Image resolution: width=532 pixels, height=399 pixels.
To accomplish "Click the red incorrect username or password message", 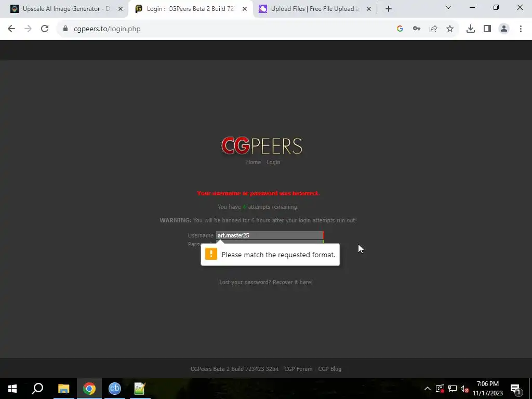I will [258, 193].
